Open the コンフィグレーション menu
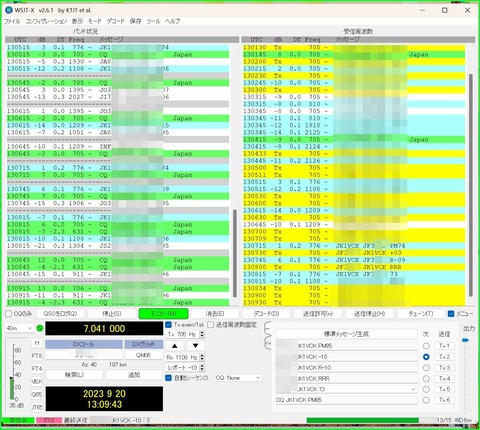480x430 pixels. point(46,21)
